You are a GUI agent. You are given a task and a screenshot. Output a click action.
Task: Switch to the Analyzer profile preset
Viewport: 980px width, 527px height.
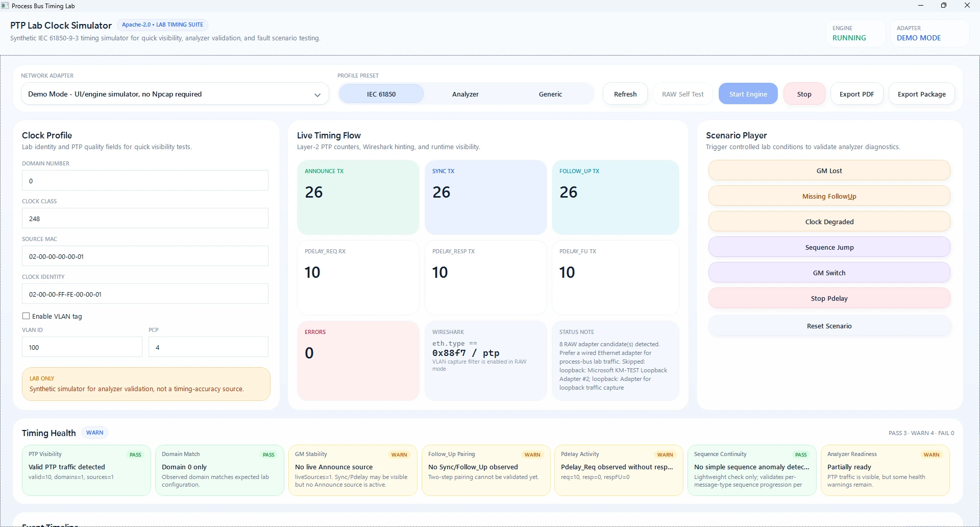pos(465,94)
